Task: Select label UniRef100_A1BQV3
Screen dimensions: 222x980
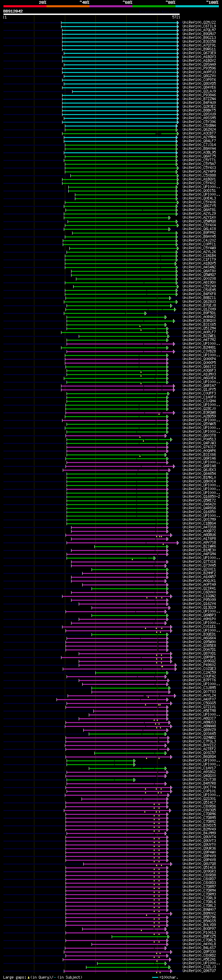Action: coord(199,57)
